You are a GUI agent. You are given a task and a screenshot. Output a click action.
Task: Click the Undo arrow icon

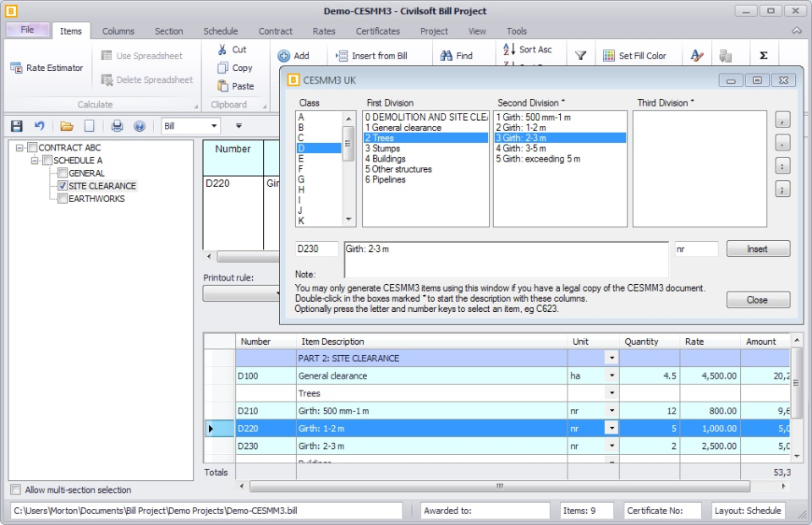[x=40, y=127]
